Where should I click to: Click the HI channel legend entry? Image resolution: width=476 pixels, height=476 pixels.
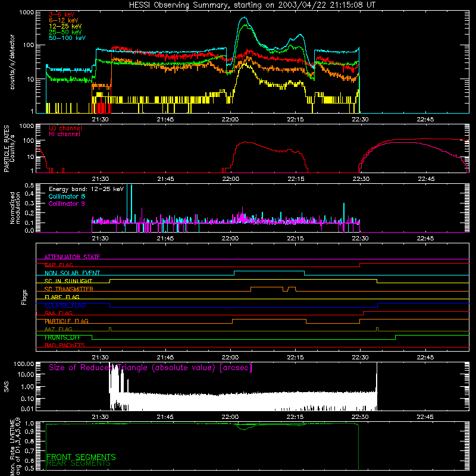[x=64, y=134]
